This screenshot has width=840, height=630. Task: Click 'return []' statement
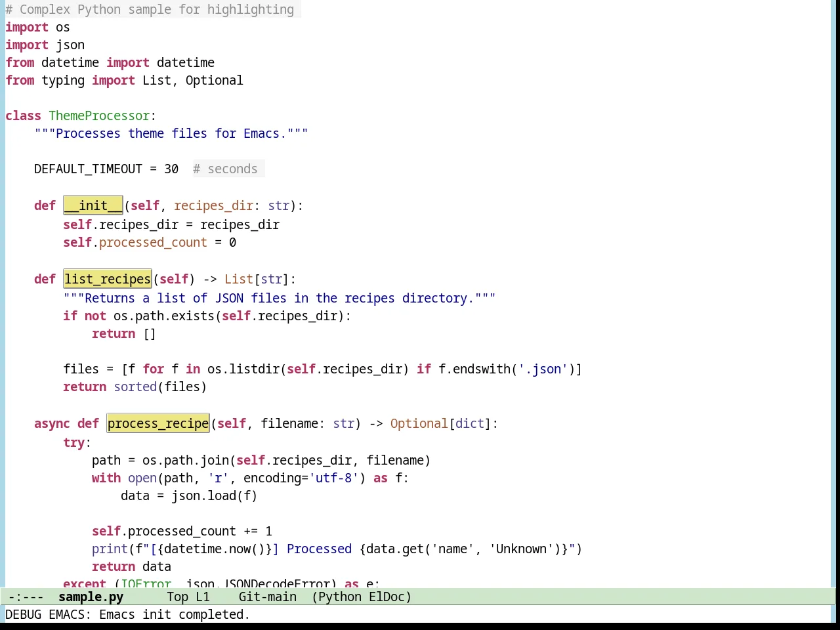coord(124,333)
